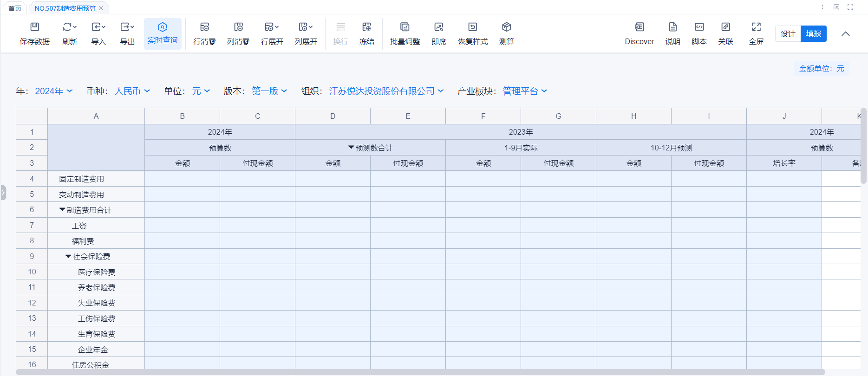868x376 pixels.
Task: Click the 行消零 icon
Action: pos(204,27)
